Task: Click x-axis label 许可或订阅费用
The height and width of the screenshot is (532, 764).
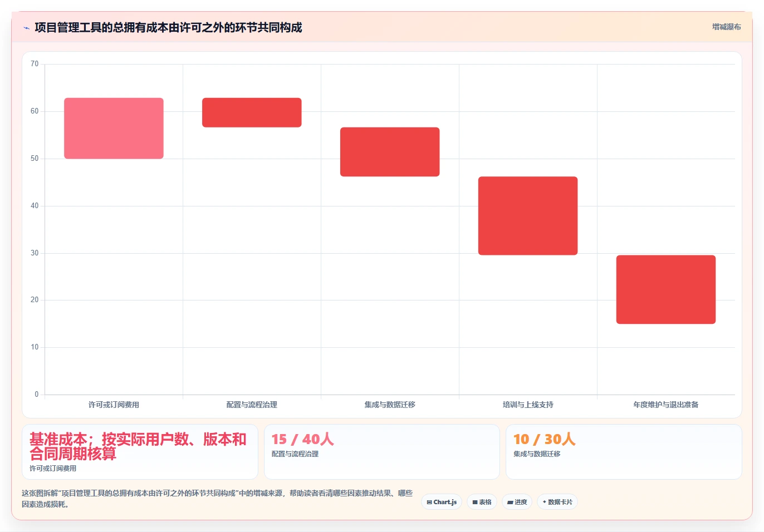Action: 114,405
